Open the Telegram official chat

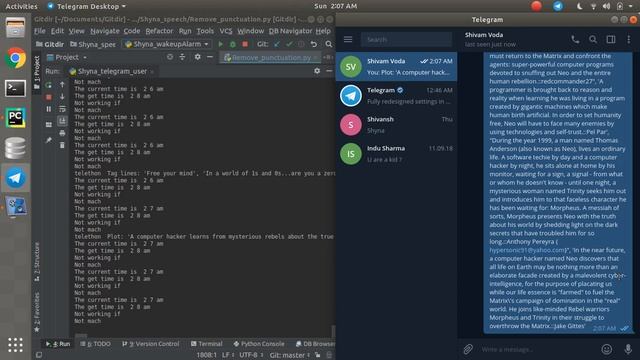click(x=396, y=96)
